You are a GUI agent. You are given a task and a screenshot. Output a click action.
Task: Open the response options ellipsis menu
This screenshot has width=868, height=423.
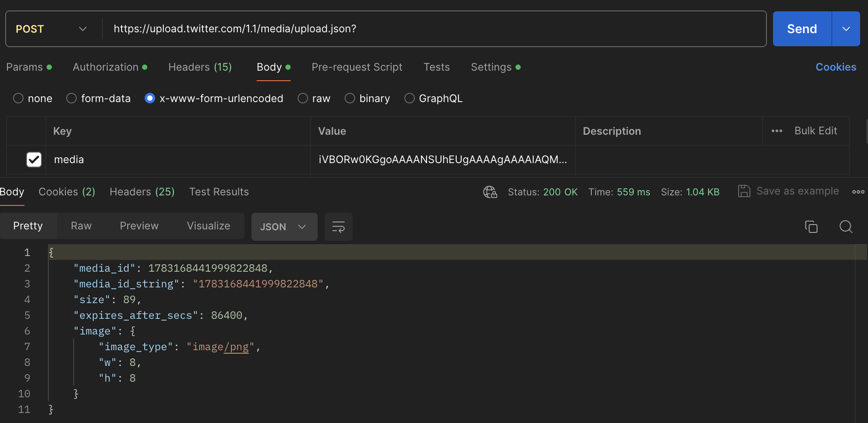(858, 192)
